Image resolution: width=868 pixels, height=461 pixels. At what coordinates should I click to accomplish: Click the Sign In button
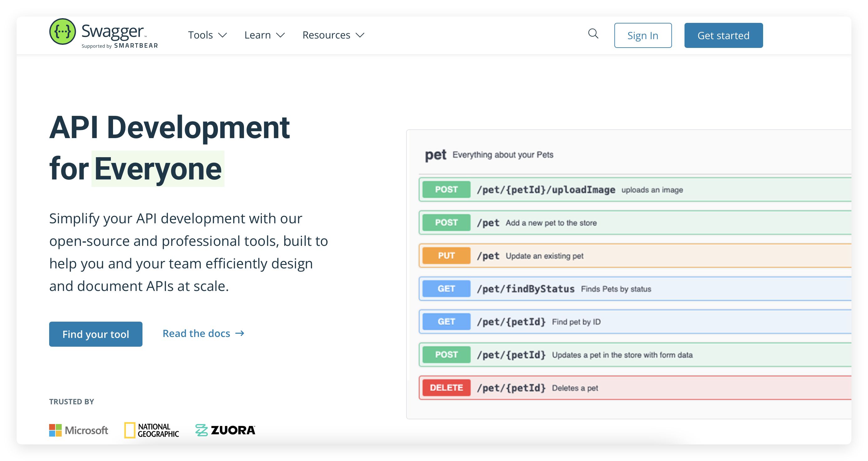point(643,35)
